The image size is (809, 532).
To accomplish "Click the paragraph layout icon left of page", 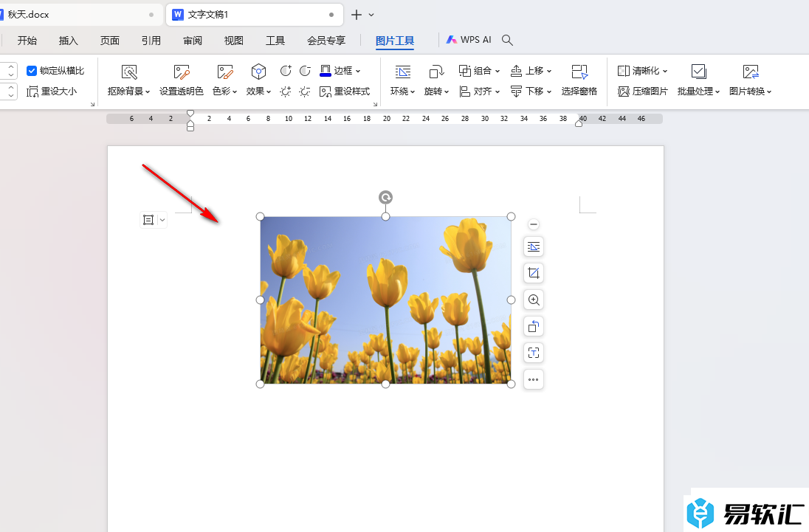I will click(148, 220).
